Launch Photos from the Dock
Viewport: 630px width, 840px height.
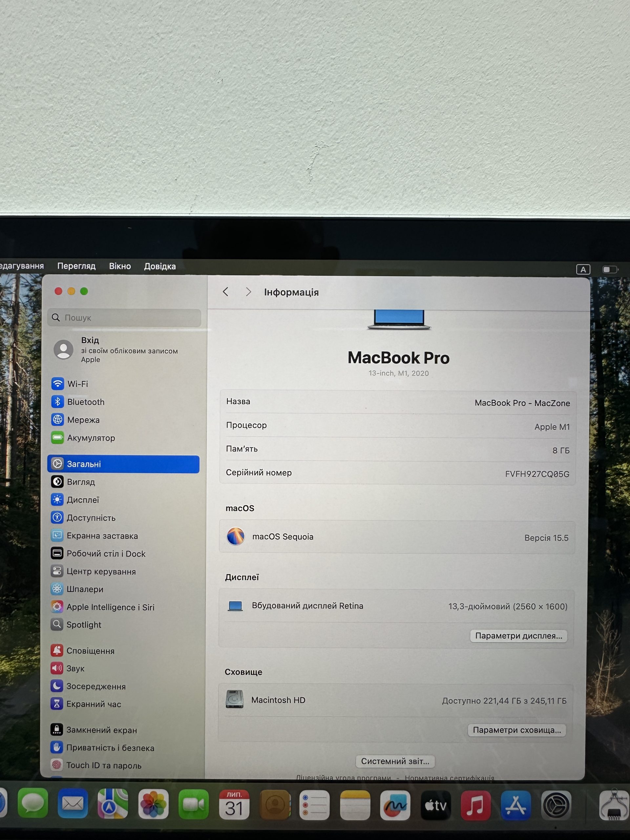(154, 804)
